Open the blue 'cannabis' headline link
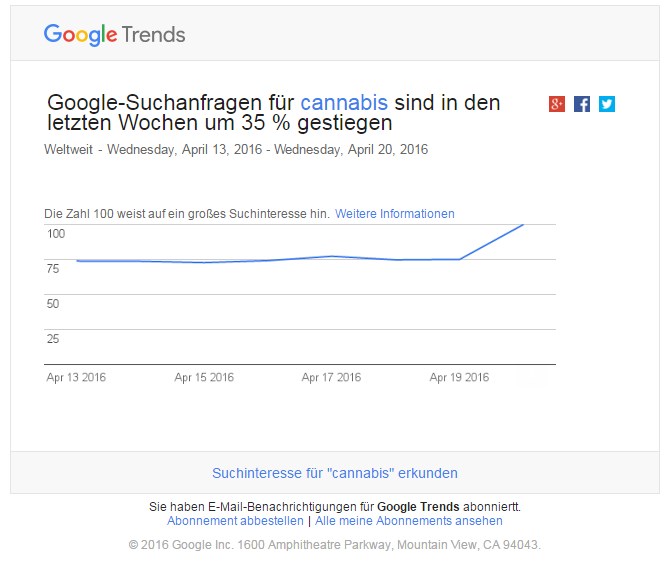666x572 pixels. (x=344, y=103)
